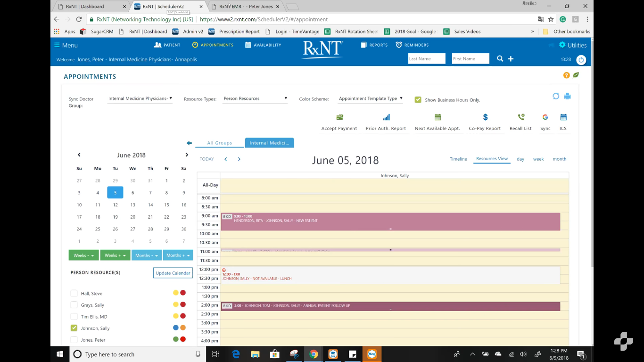644x362 pixels.
Task: Open Color Scheme dropdown
Action: pyautogui.click(x=371, y=99)
